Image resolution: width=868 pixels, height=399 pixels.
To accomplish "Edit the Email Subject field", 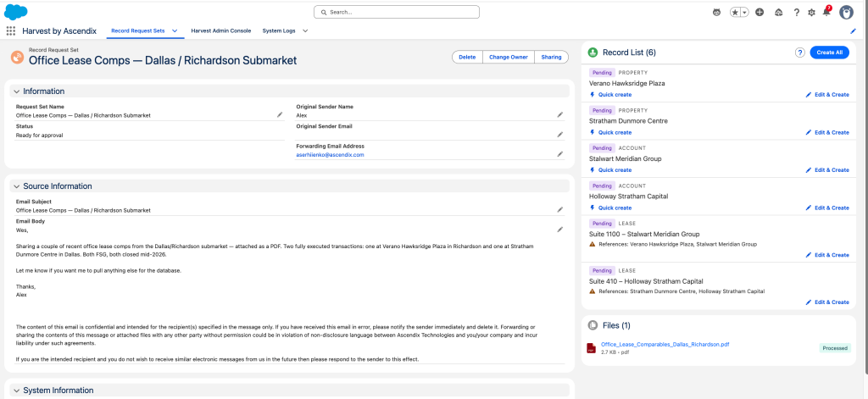I will point(560,210).
